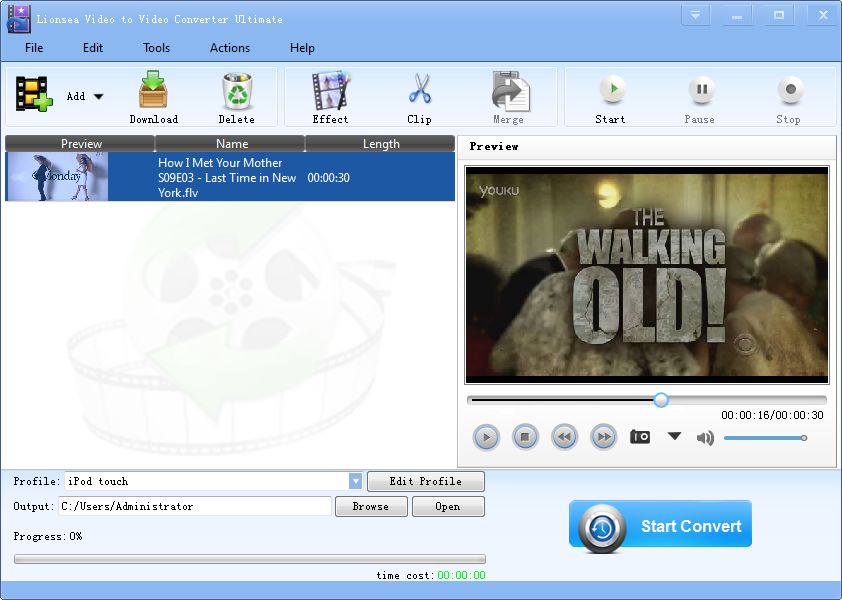The height and width of the screenshot is (600, 842).
Task: Expand the snapshot options arrow
Action: [674, 436]
